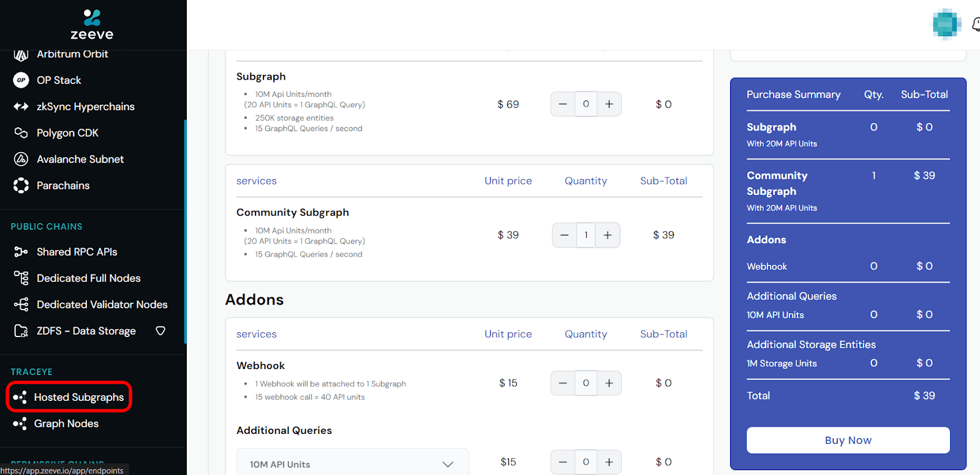Expand the 10M API Units dropdown

point(353,462)
